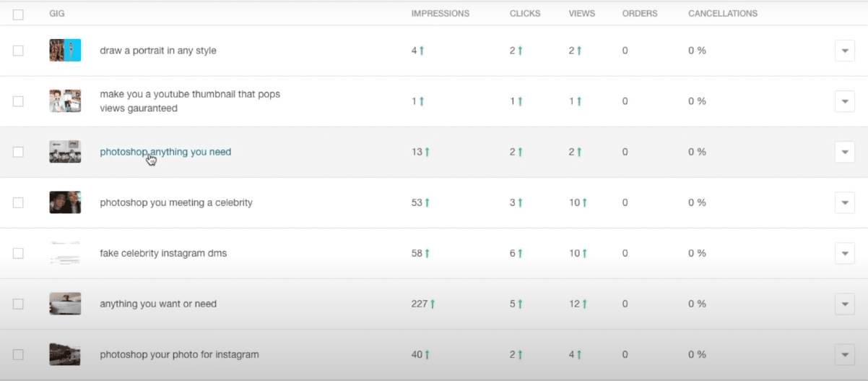Expand dropdown for photoshop meeting a celebrity
The width and height of the screenshot is (868, 381).
[844, 202]
